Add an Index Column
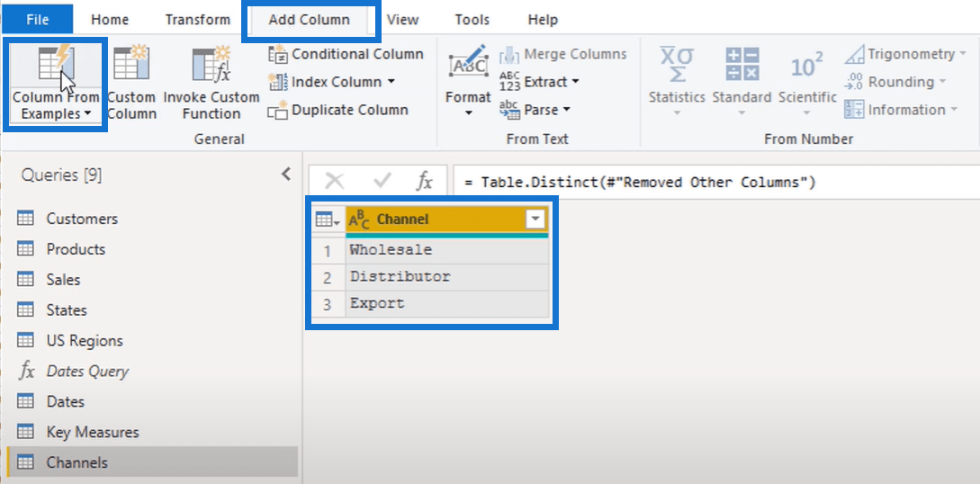This screenshot has width=980, height=484. click(x=331, y=82)
